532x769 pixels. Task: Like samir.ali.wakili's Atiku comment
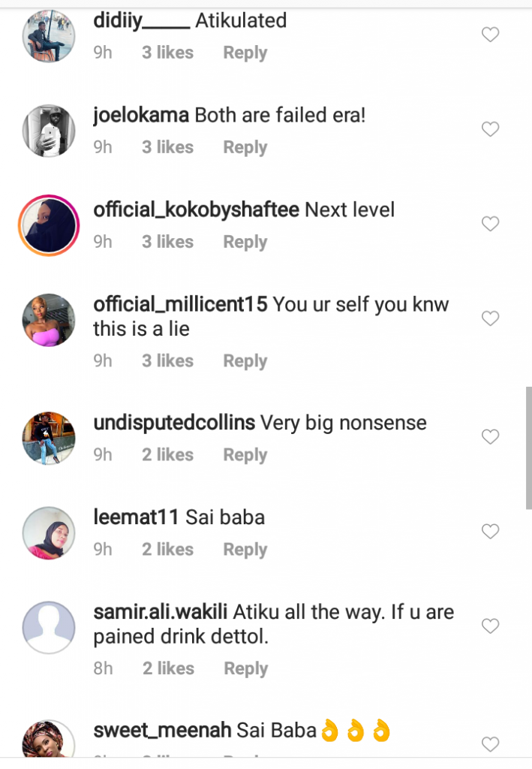click(x=490, y=626)
